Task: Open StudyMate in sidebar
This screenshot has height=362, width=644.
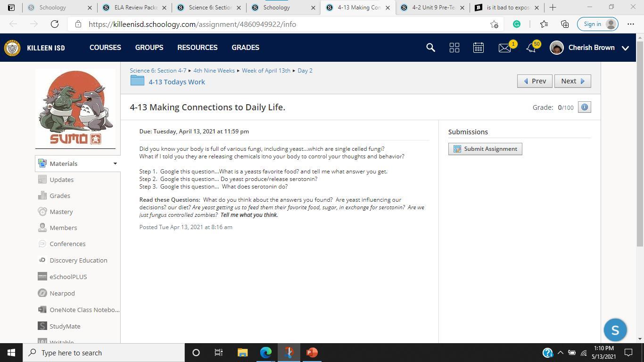Action: pos(65,326)
